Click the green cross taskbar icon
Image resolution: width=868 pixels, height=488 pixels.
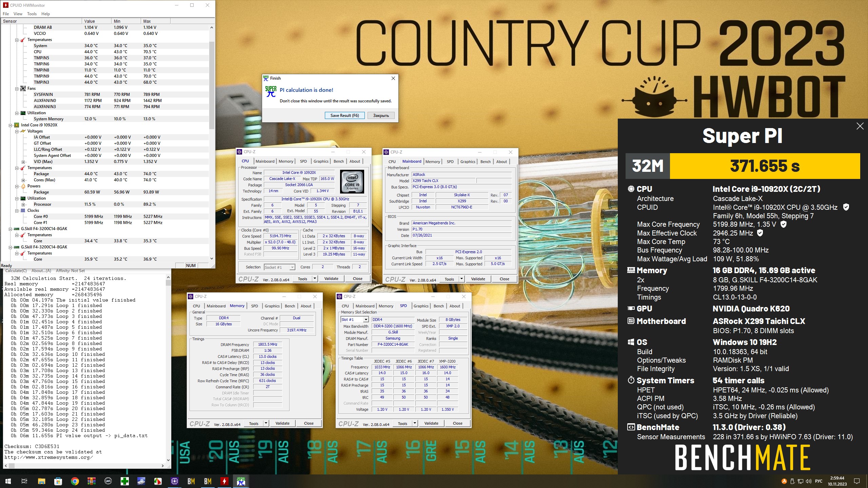(124, 481)
